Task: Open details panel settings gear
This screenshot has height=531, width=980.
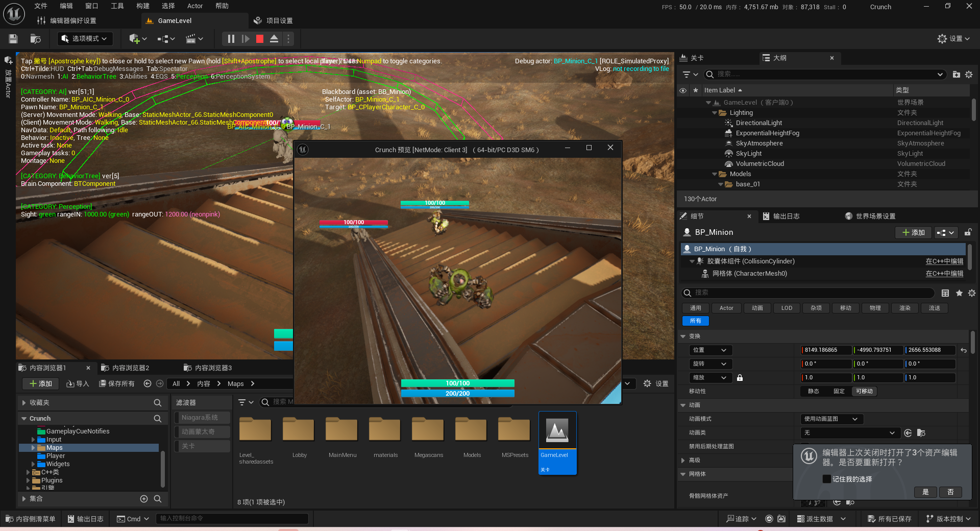Action: pyautogui.click(x=972, y=293)
